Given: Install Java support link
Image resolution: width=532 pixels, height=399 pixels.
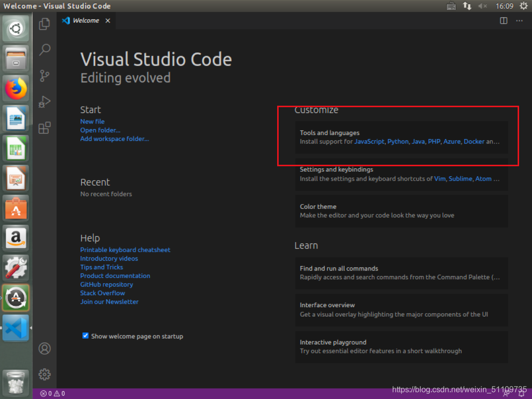Looking at the screenshot, I should pos(418,141).
